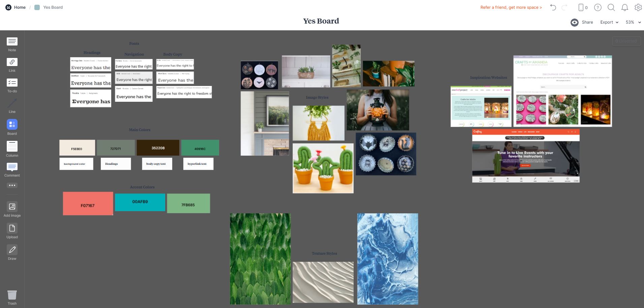Go to Home in breadcrumb

[20, 7]
